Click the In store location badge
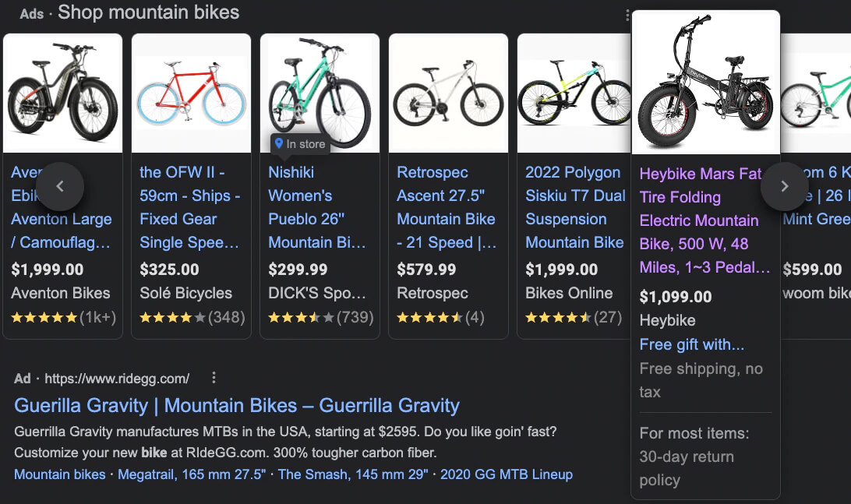The image size is (851, 504). pos(300,144)
